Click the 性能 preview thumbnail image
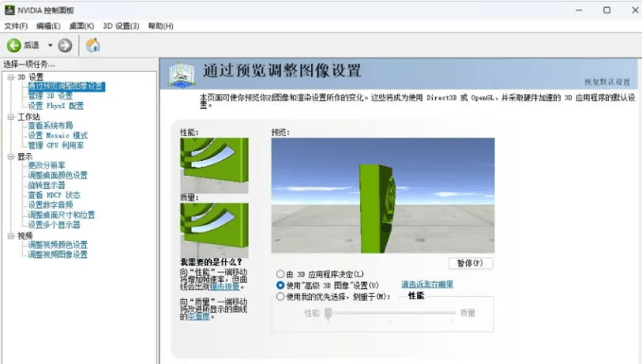642x364 pixels. coord(214,160)
